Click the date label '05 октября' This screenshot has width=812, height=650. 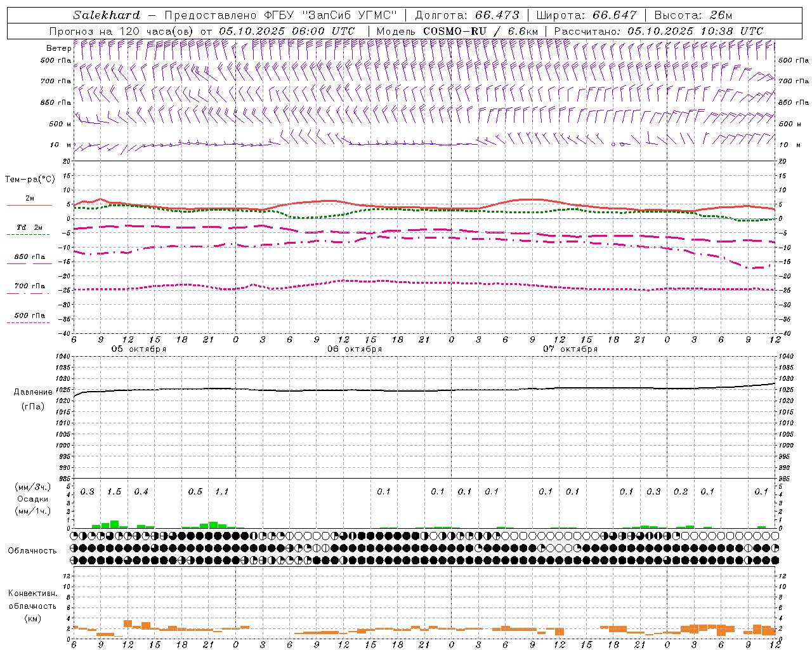pyautogui.click(x=139, y=349)
